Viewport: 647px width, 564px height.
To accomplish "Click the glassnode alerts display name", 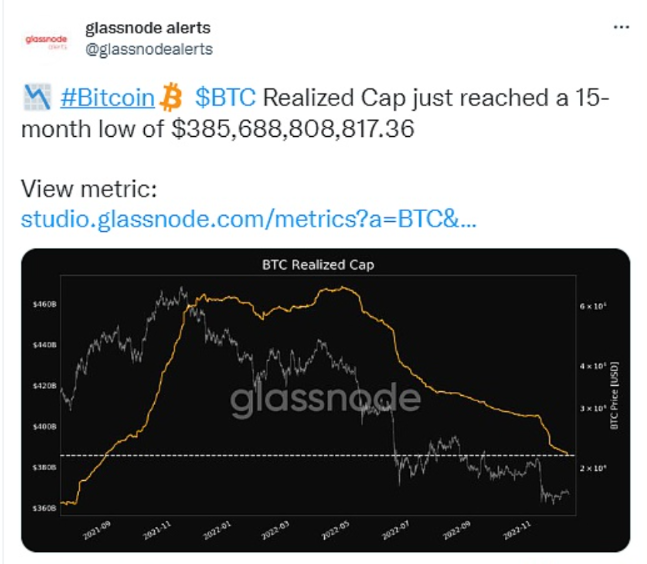I will coord(149,28).
